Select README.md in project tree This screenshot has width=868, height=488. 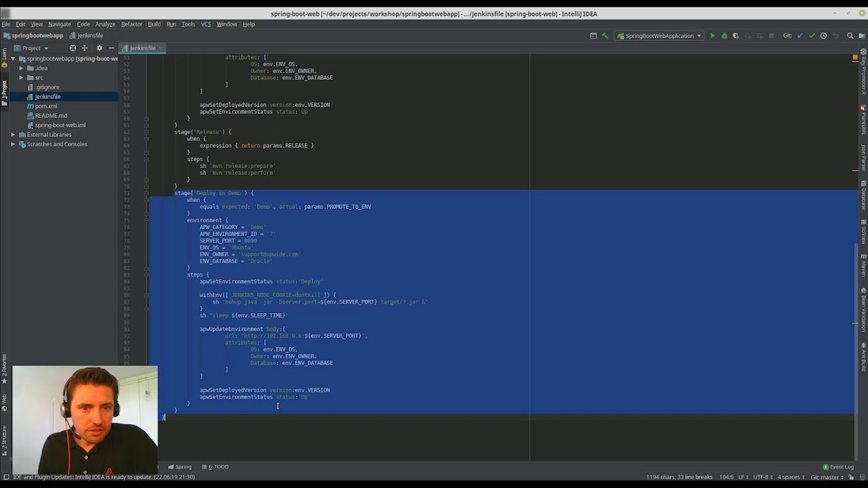tap(51, 116)
